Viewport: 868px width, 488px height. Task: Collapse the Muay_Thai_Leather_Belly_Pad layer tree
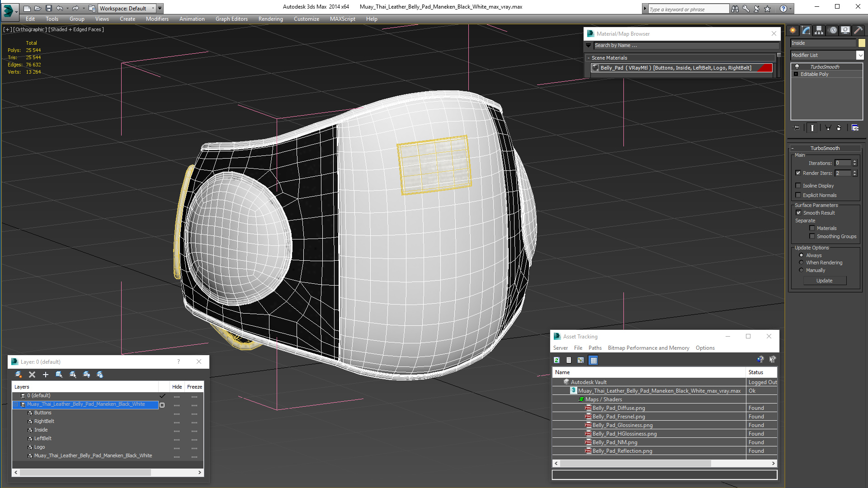pyautogui.click(x=16, y=404)
